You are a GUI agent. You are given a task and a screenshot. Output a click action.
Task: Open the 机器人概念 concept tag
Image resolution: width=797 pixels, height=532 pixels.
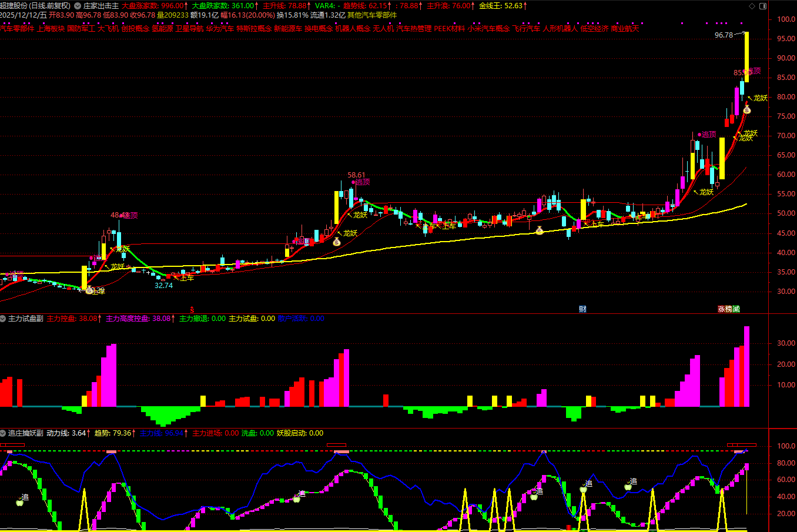(x=353, y=28)
